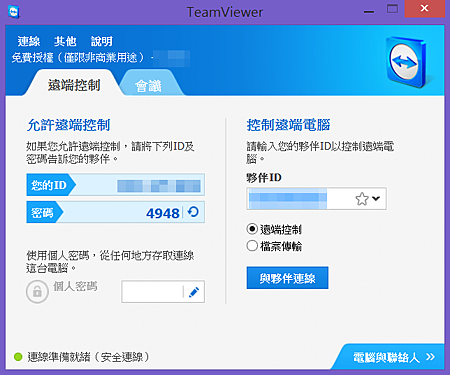Click the 允許遠端控制 heading

coord(68,125)
